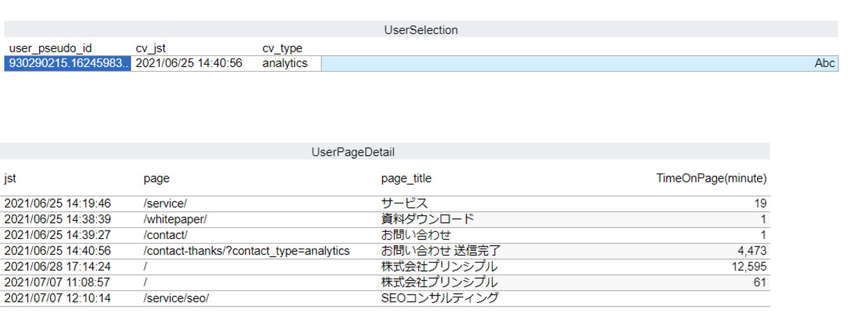Click the 資料ダウンロード page title

[427, 219]
